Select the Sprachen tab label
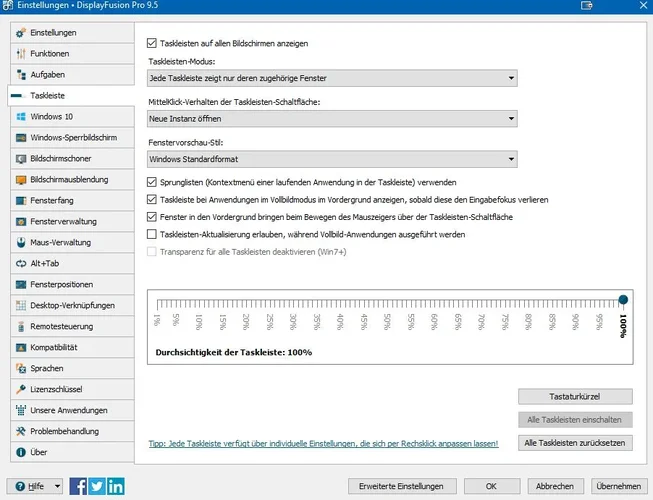This screenshot has height=500, width=653. 47,368
